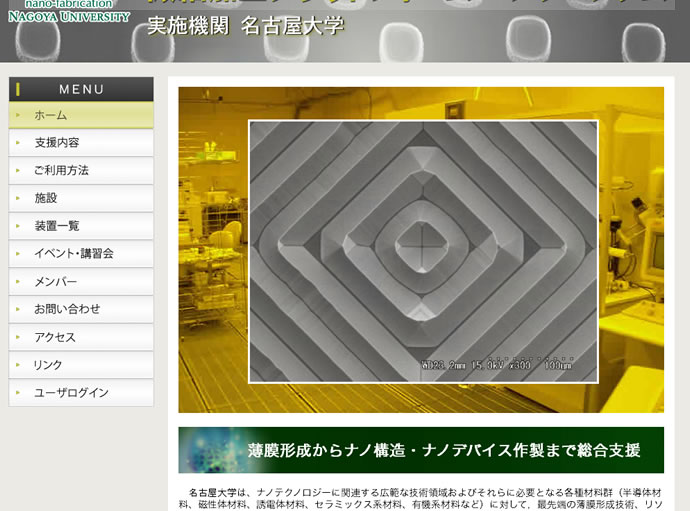Go to the 装置一覧 page
This screenshot has height=511, width=690.
click(57, 226)
